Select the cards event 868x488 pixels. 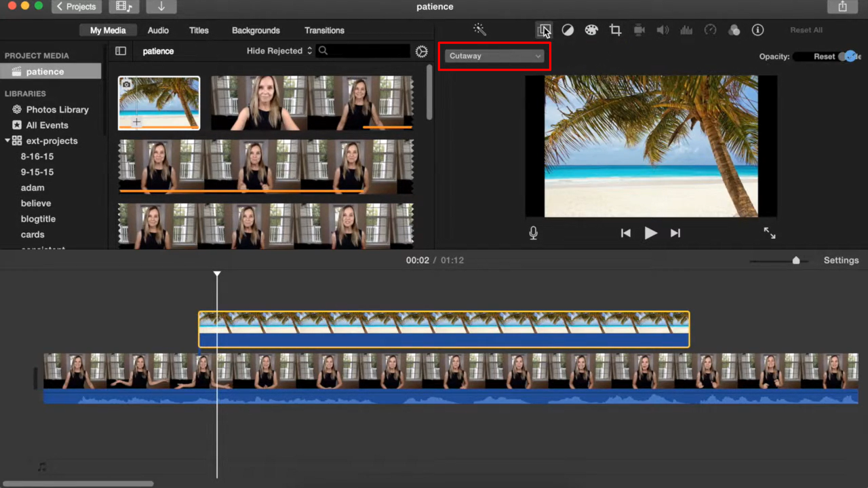click(x=33, y=234)
